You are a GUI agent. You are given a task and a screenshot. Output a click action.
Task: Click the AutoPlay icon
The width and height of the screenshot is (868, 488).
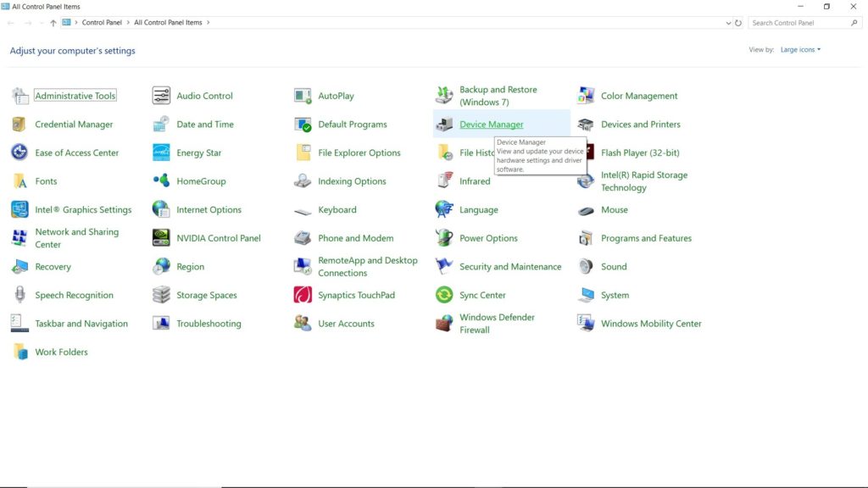[x=303, y=96]
